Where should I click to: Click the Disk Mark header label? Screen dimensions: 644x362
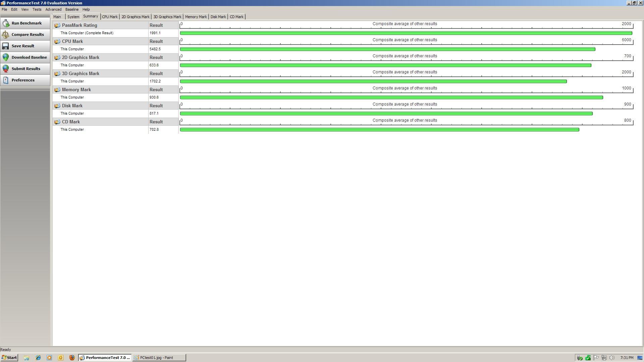[x=72, y=106]
